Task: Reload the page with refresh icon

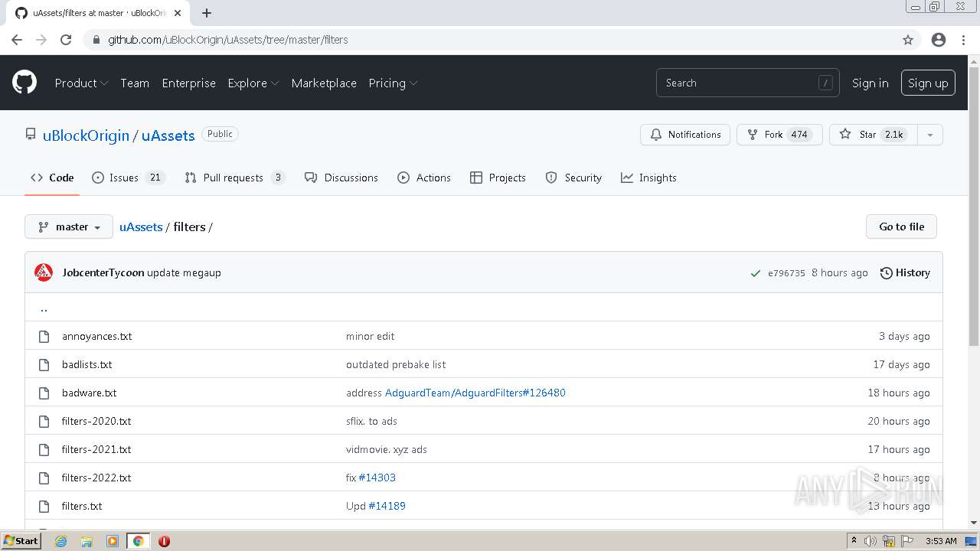Action: point(66,40)
